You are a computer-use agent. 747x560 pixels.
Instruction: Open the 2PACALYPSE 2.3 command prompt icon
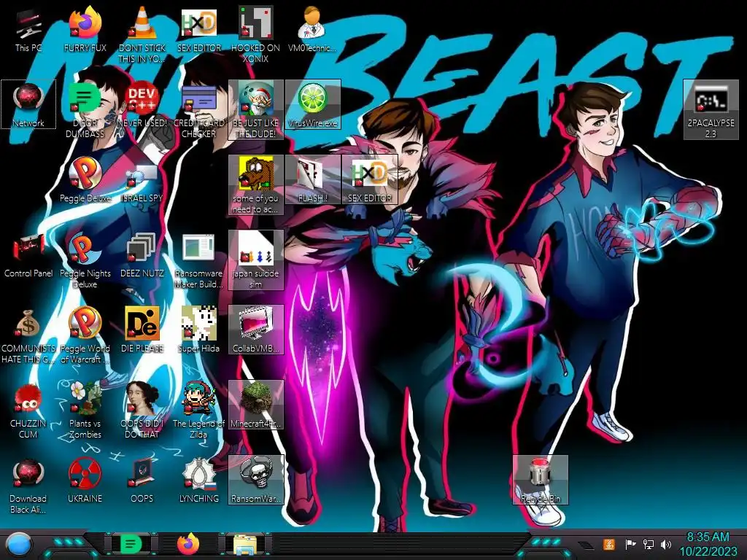(711, 109)
